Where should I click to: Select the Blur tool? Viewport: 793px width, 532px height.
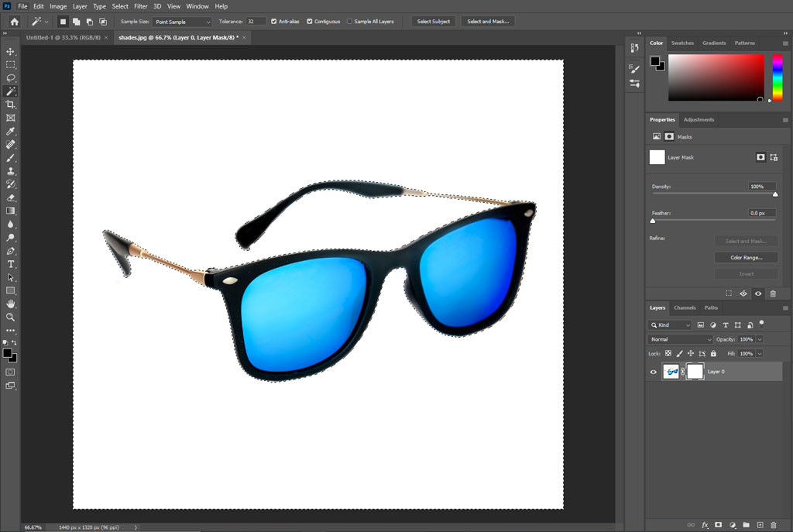(x=10, y=224)
